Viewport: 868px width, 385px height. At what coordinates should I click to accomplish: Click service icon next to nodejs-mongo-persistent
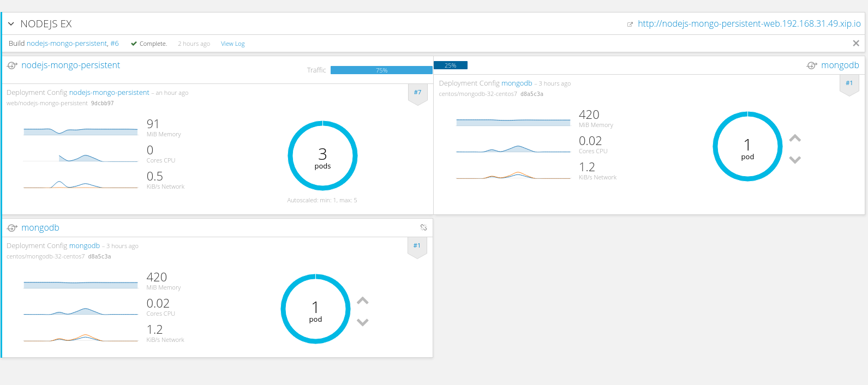(12, 65)
